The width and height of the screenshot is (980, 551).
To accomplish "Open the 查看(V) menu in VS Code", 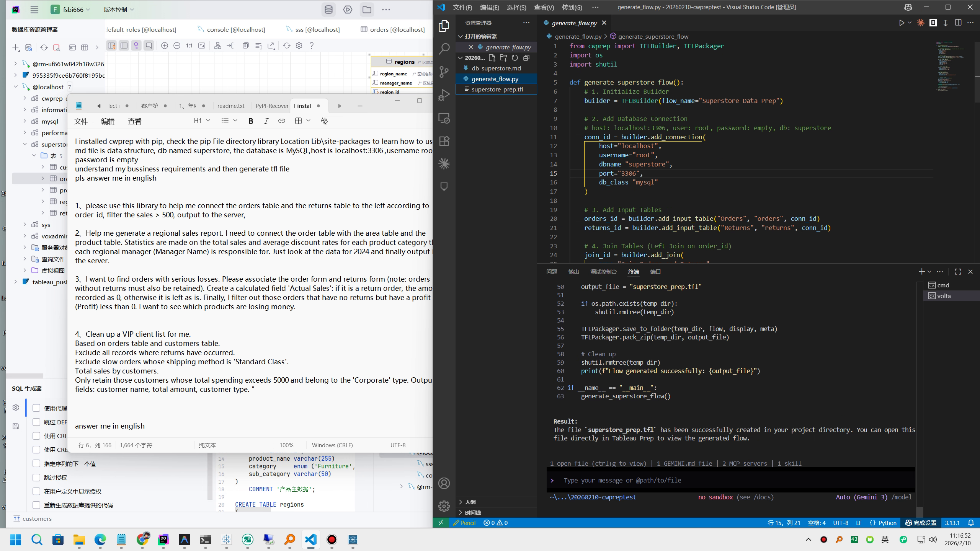I will [544, 7].
